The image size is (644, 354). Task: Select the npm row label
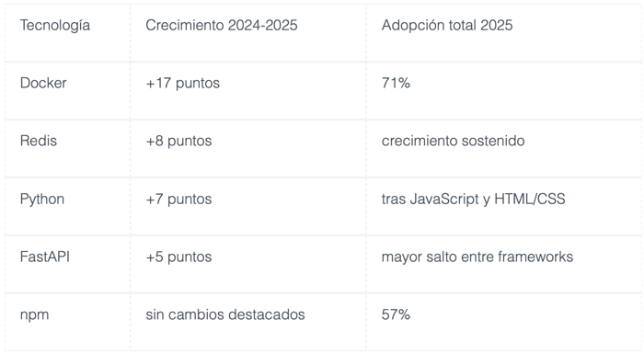click(x=35, y=315)
